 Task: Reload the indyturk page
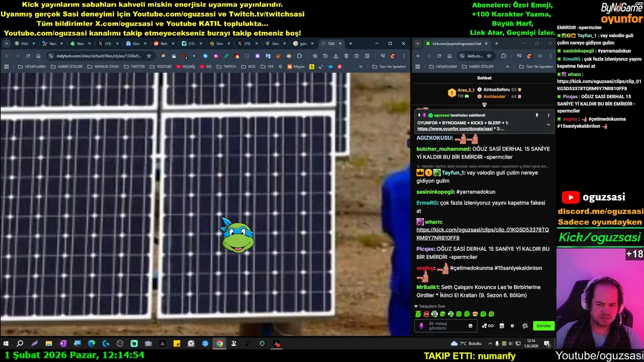tap(28, 56)
